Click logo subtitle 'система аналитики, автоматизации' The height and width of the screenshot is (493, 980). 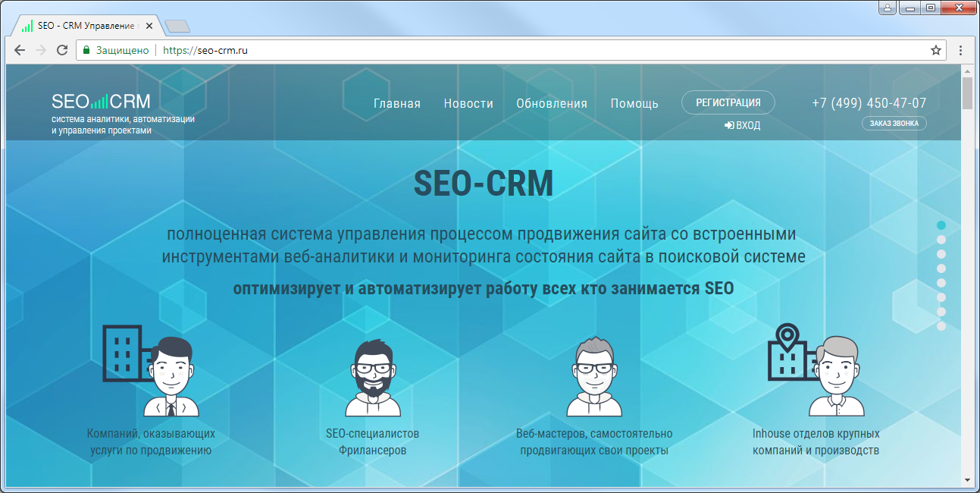point(124,120)
